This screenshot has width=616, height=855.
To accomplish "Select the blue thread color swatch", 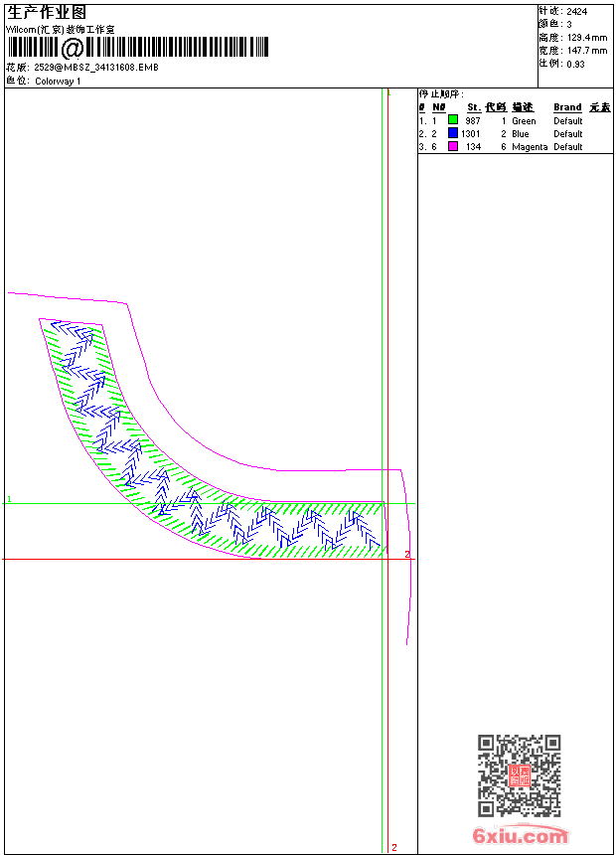I will (x=453, y=133).
